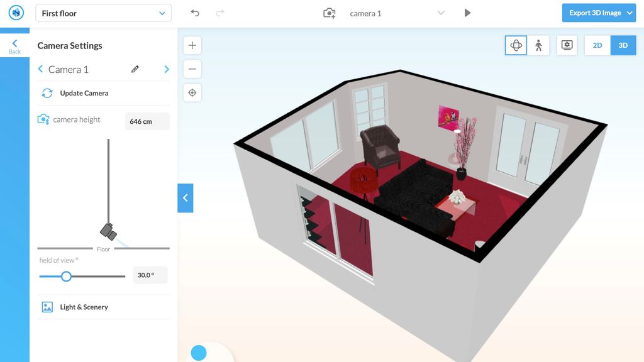644x362 pixels.
Task: Select the orbit view mode icon
Action: (516, 45)
